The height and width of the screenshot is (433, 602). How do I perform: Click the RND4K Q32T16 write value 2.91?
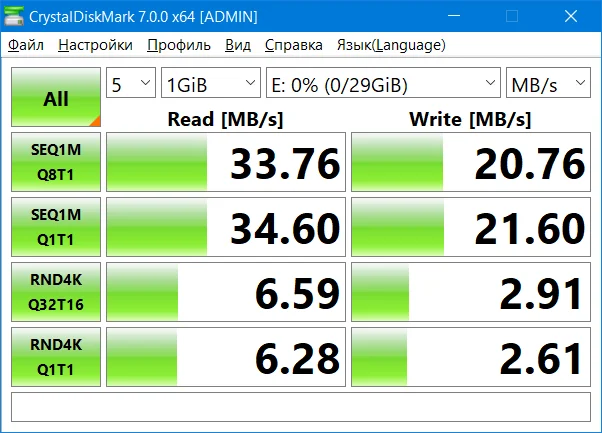pos(471,292)
